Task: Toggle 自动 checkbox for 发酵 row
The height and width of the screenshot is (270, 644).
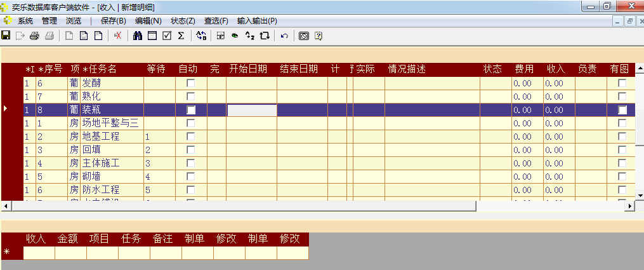Action: (x=190, y=83)
